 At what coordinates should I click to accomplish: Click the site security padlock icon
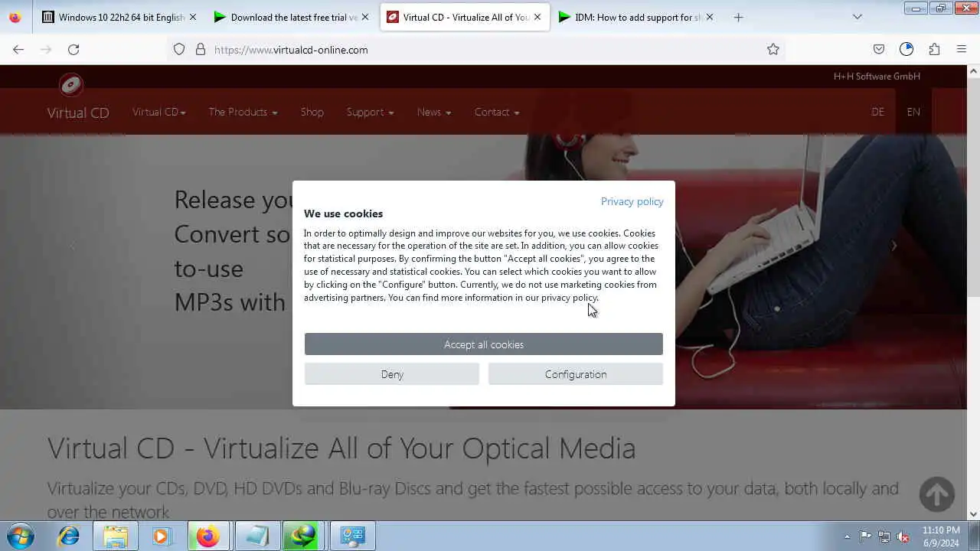(x=201, y=49)
